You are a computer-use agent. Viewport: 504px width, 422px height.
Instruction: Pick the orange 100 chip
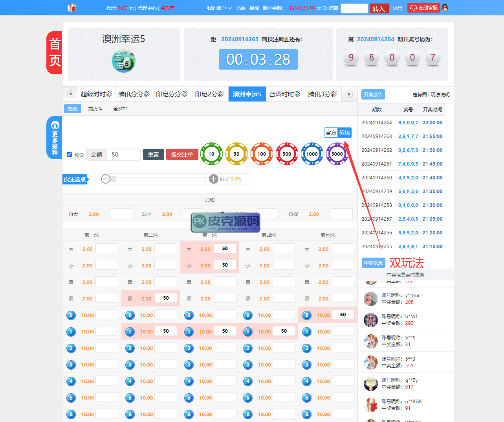click(x=262, y=154)
